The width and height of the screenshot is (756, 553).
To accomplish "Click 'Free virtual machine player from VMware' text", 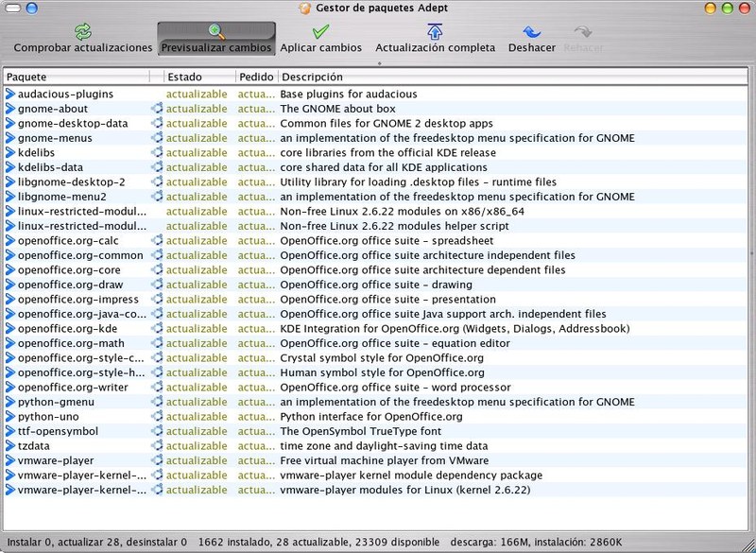I will 385,460.
